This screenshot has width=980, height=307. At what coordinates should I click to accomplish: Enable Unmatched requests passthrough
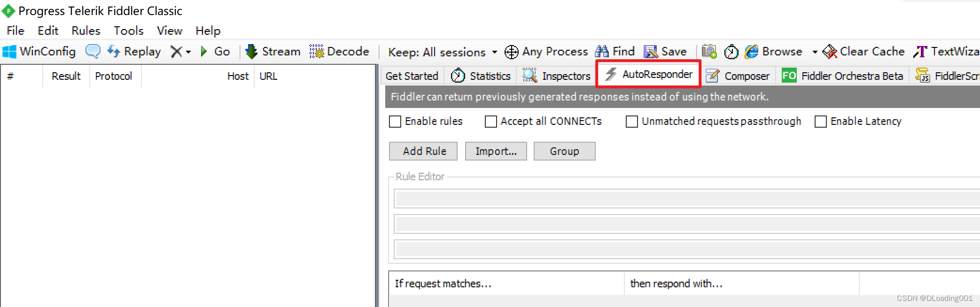[631, 122]
